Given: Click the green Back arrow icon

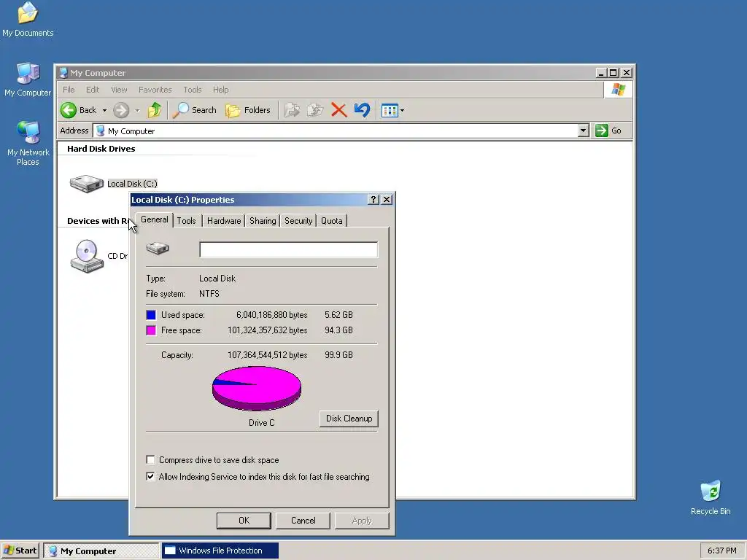Looking at the screenshot, I should (68, 110).
